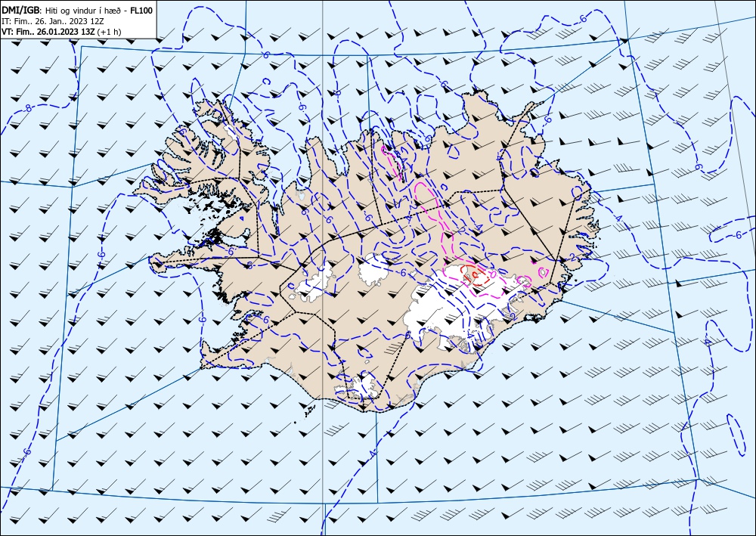The height and width of the screenshot is (536, 756).
Task: Click the "FL100" flight level label
Action: (x=141, y=11)
